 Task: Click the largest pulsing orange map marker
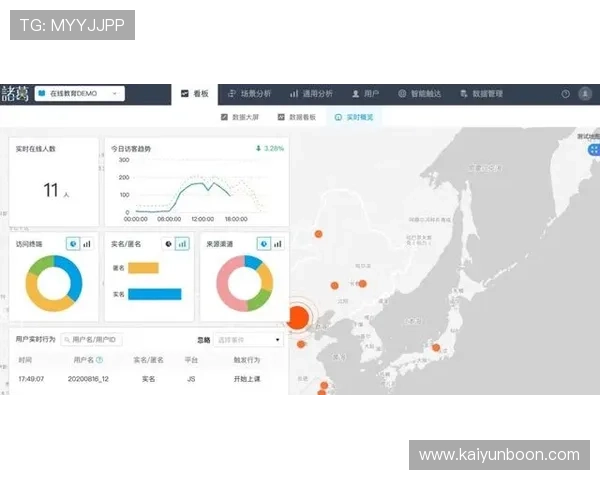point(298,317)
